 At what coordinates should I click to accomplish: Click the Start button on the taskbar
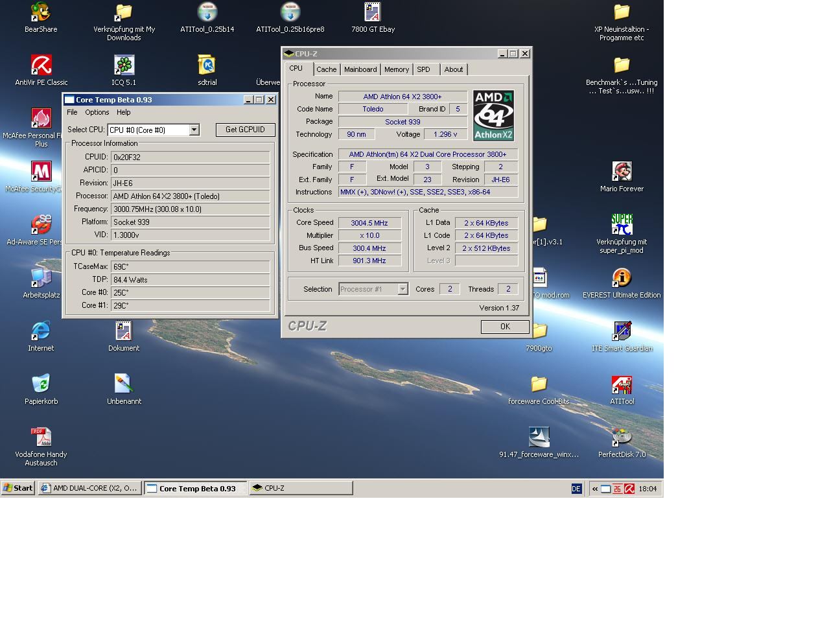[18, 488]
